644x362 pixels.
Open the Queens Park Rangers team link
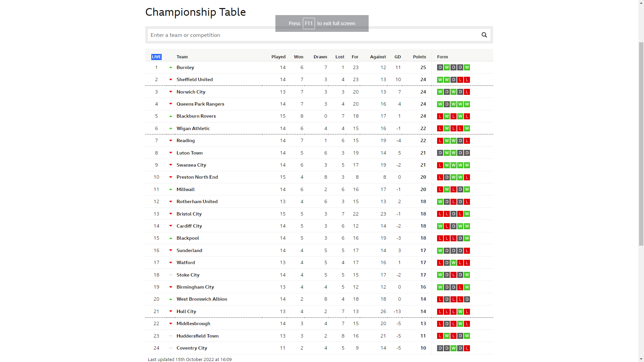pyautogui.click(x=200, y=104)
